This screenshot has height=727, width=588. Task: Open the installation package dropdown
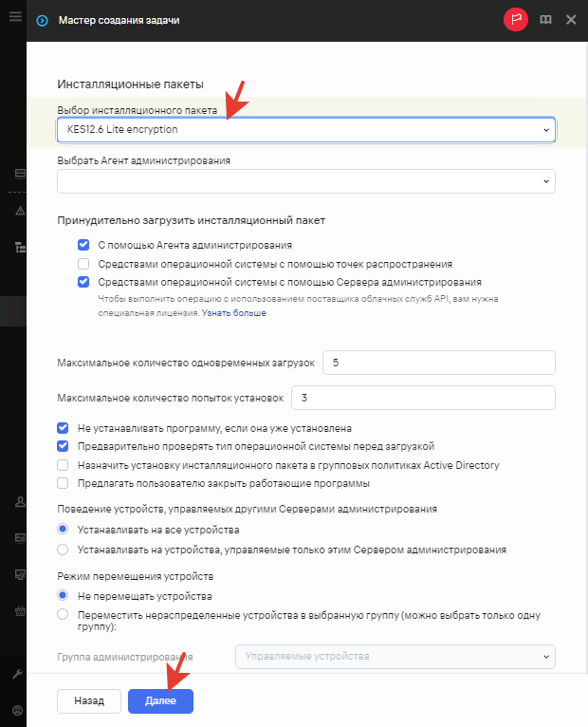click(x=306, y=129)
